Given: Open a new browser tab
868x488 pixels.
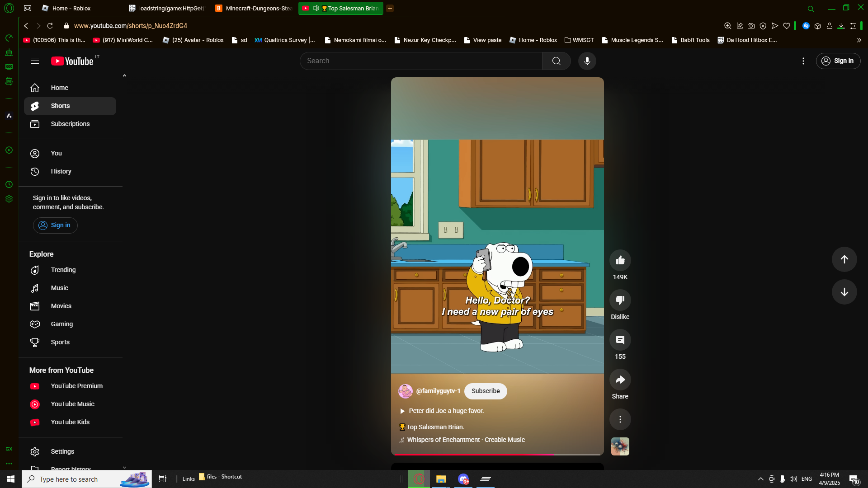Looking at the screenshot, I should (390, 8).
